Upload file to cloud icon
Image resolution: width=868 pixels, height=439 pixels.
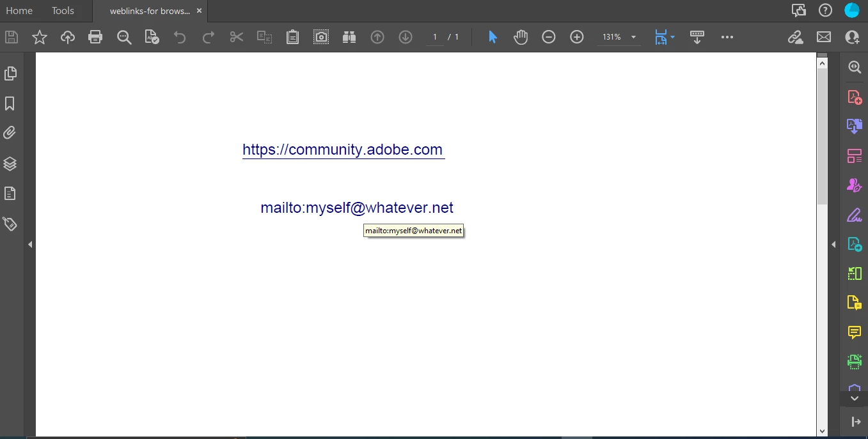(68, 37)
